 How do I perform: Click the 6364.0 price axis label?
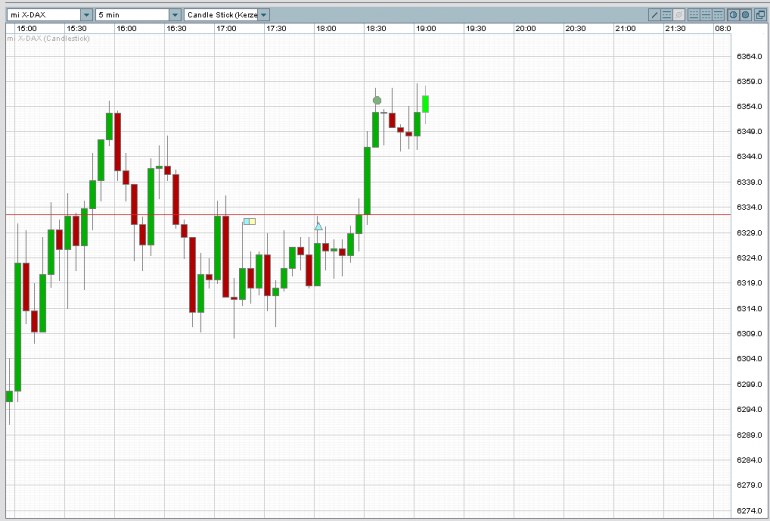[x=749, y=56]
